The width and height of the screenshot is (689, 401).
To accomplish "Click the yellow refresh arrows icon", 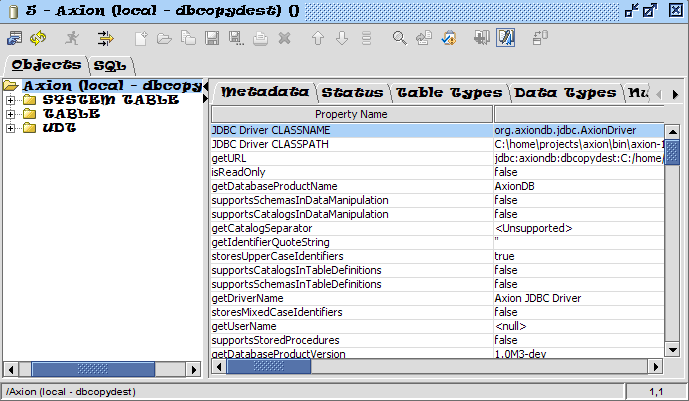I will pos(38,38).
